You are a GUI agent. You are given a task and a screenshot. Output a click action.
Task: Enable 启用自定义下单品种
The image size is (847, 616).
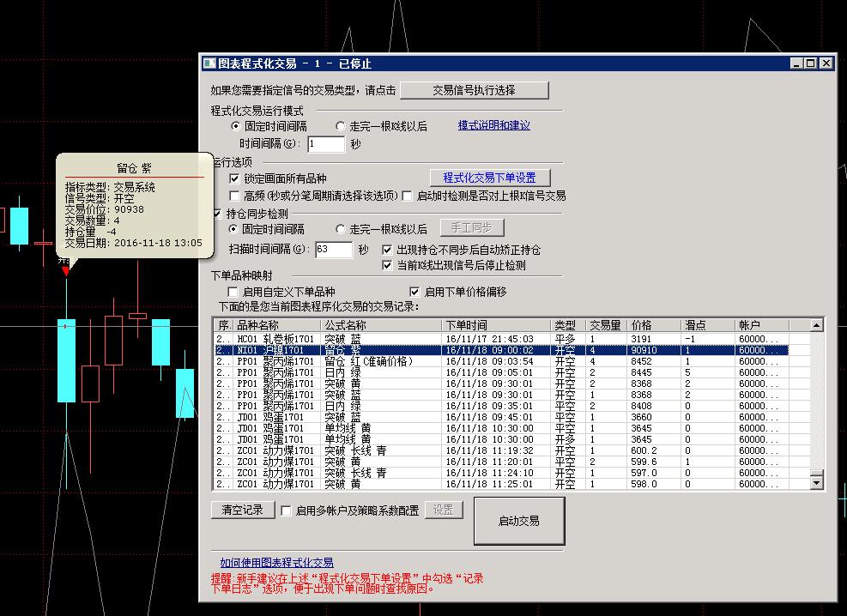coord(233,292)
